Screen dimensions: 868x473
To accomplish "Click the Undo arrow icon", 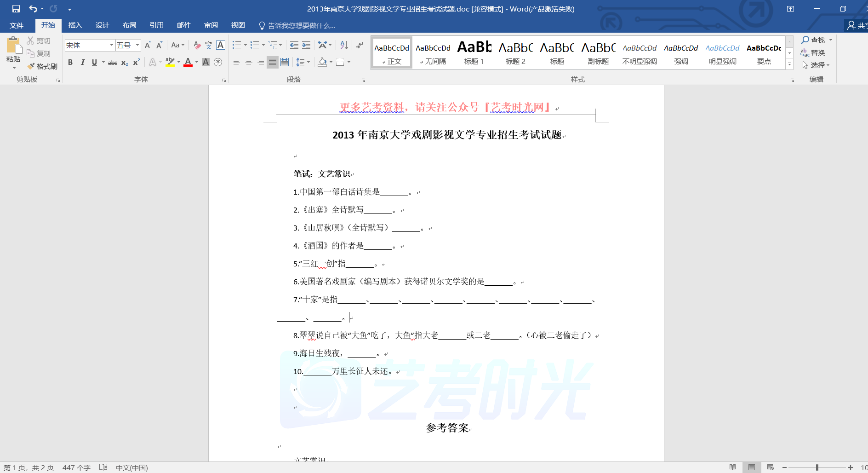I will (33, 9).
